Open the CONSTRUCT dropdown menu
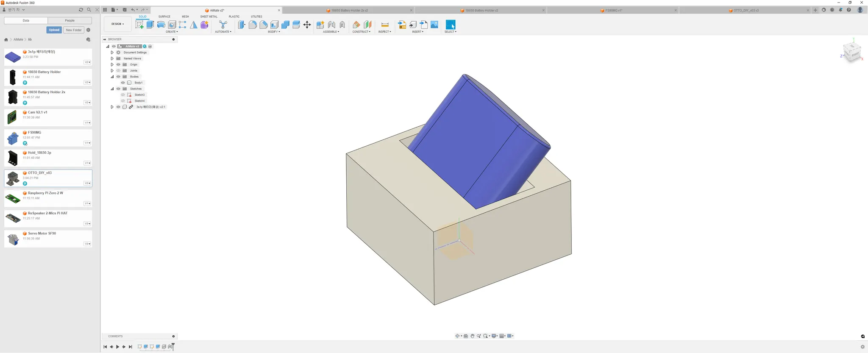The width and height of the screenshot is (868, 353). tap(362, 32)
